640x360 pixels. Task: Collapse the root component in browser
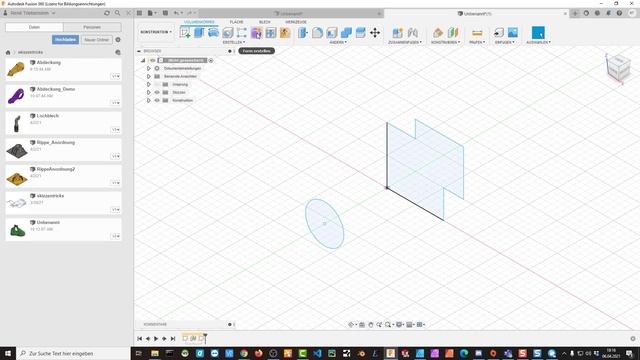[143, 60]
